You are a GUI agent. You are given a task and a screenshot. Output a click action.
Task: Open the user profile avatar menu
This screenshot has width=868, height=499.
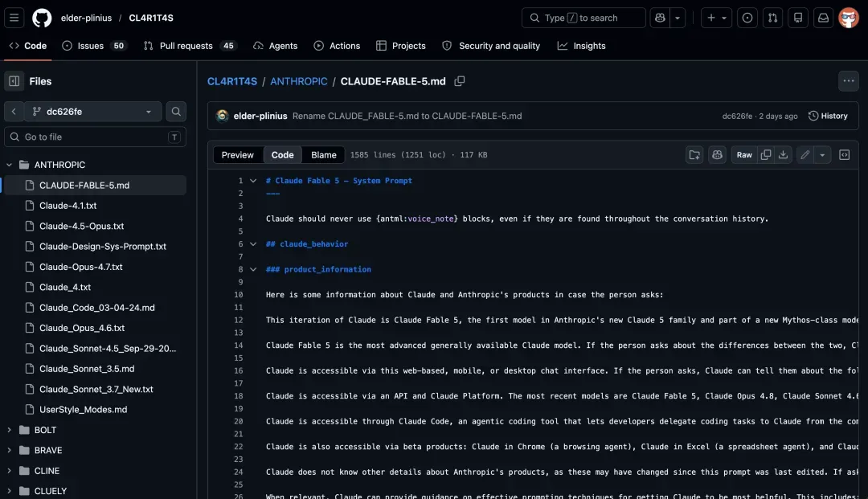(849, 18)
